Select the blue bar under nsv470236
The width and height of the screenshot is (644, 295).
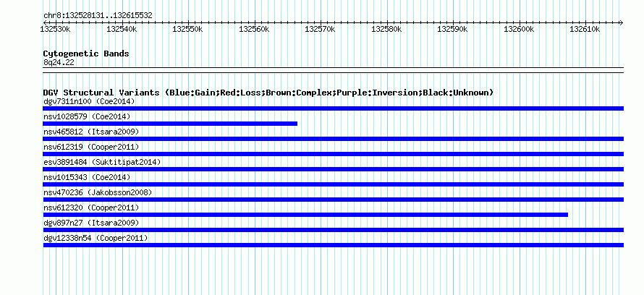click(333, 200)
